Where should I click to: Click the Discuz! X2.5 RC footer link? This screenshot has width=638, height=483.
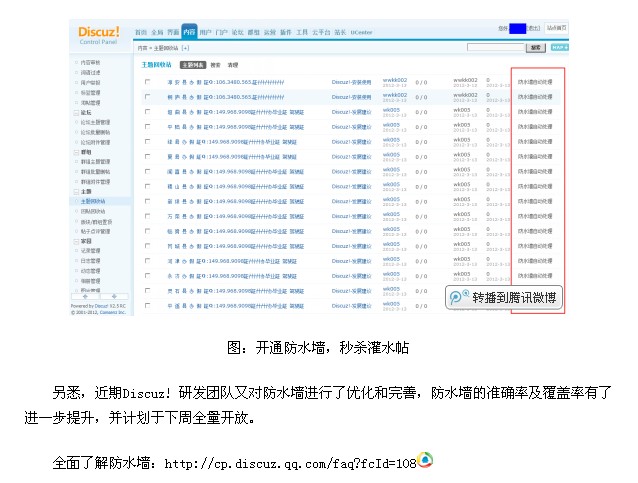[111, 306]
